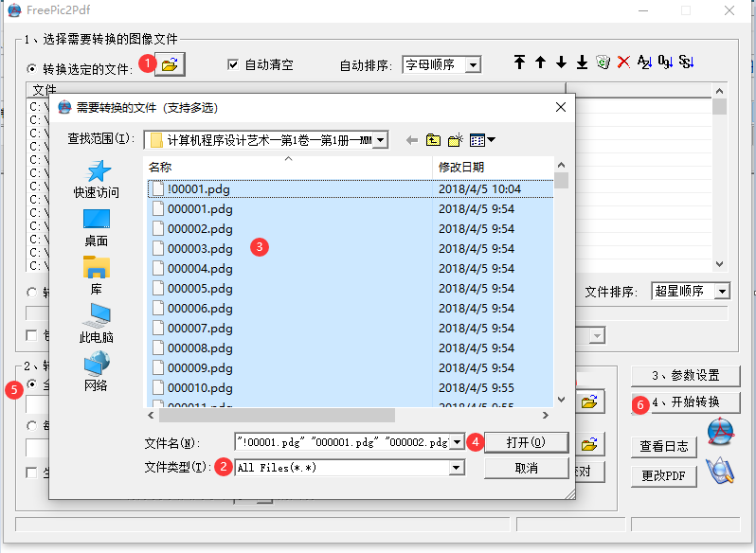The image size is (756, 553).
Task: Delete selected file with red X icon
Action: (x=623, y=62)
